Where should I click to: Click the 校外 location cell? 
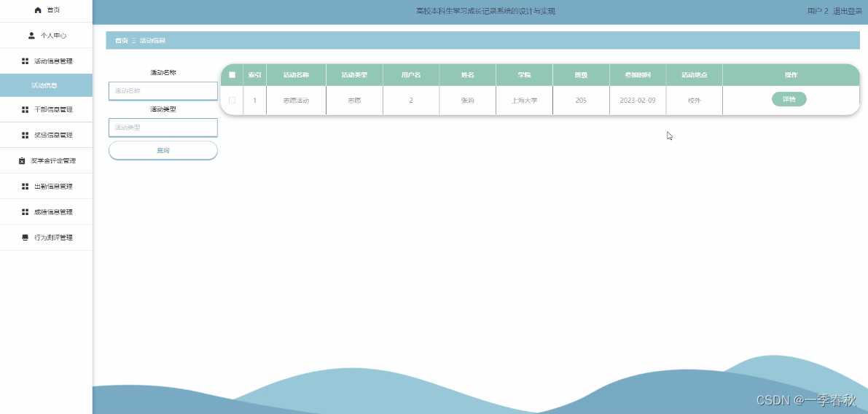[694, 101]
